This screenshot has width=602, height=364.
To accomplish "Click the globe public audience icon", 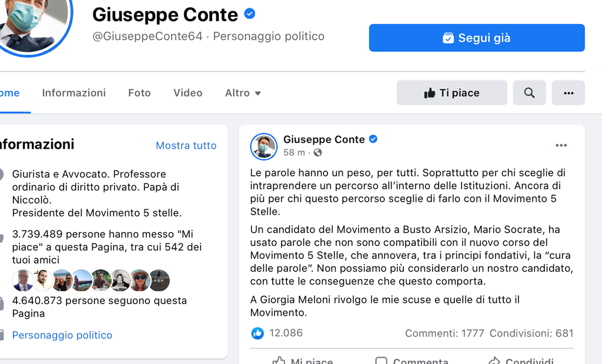I will point(318,153).
